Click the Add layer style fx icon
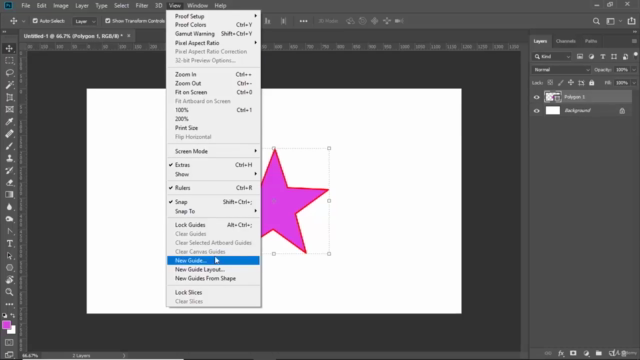 point(561,353)
